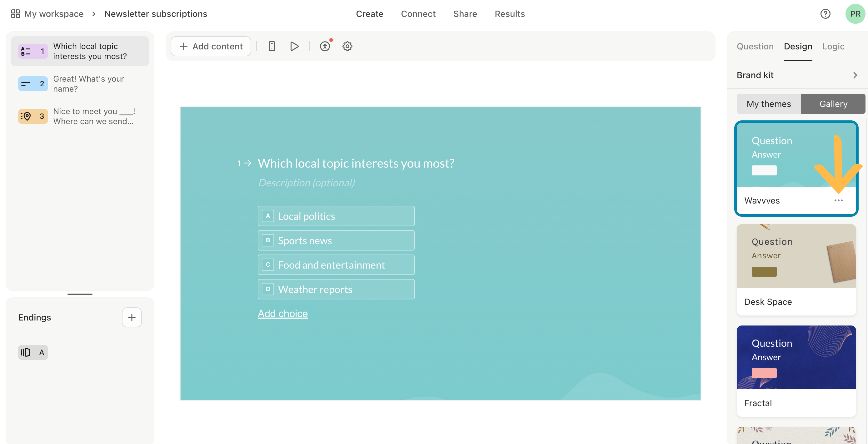Screen dimensions: 868x444
Task: Click the Newsletter subscriptions title
Action: [x=156, y=14]
